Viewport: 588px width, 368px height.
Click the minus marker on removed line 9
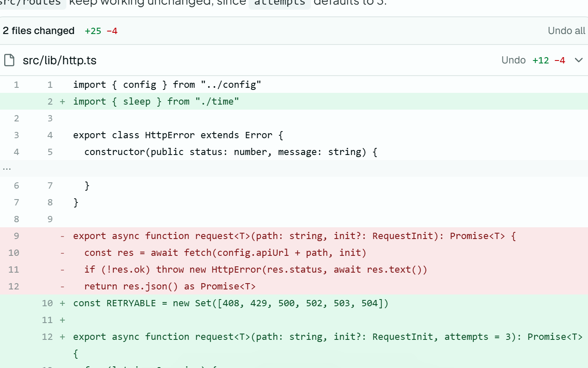(63, 236)
